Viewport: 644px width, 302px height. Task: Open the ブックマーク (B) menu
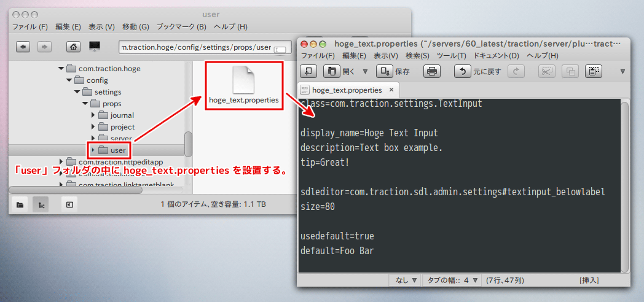(181, 27)
